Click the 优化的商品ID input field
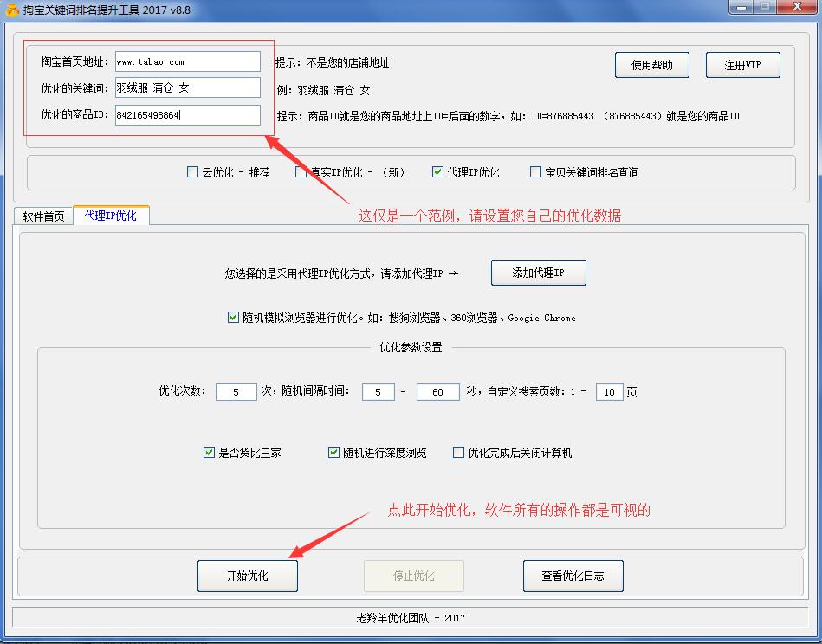822x644 pixels. click(187, 114)
